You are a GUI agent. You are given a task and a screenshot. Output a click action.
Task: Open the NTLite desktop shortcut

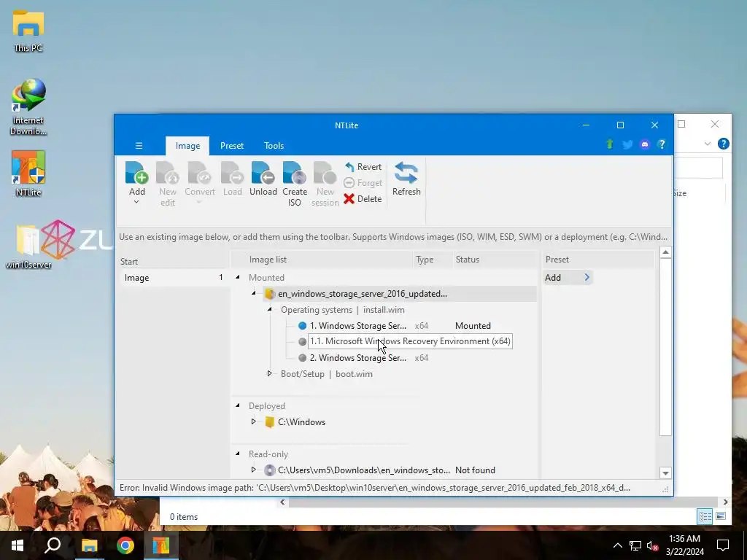pos(28,174)
